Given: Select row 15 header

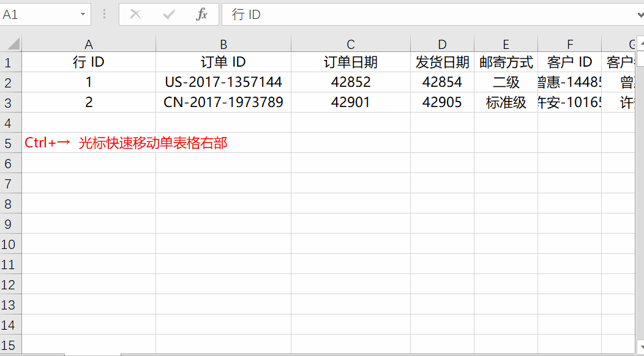Looking at the screenshot, I should (x=10, y=344).
